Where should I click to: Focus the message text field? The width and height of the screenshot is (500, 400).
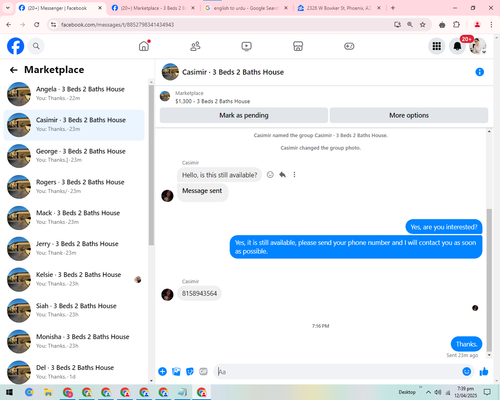pos(337,371)
